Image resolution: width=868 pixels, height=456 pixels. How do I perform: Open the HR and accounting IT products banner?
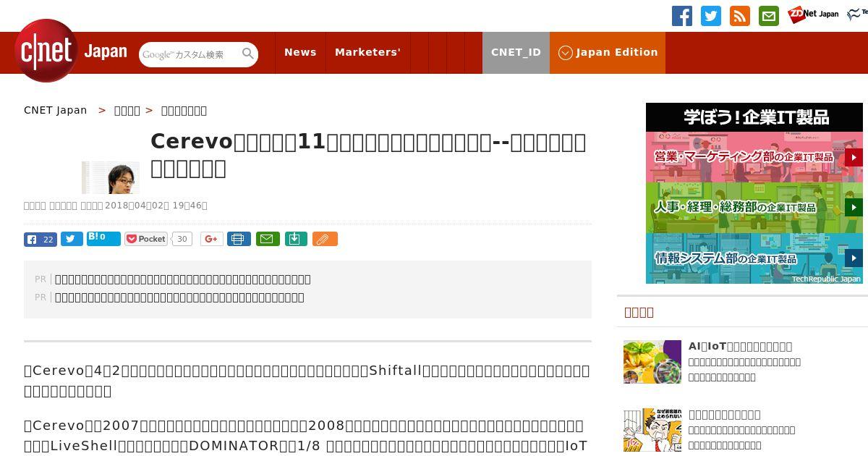pos(754,208)
